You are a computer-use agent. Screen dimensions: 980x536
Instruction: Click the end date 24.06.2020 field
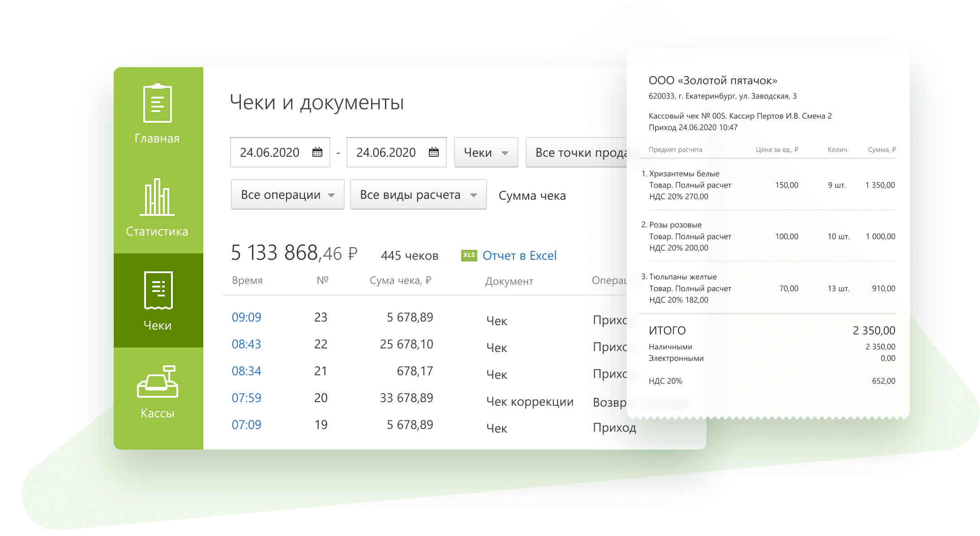[386, 153]
